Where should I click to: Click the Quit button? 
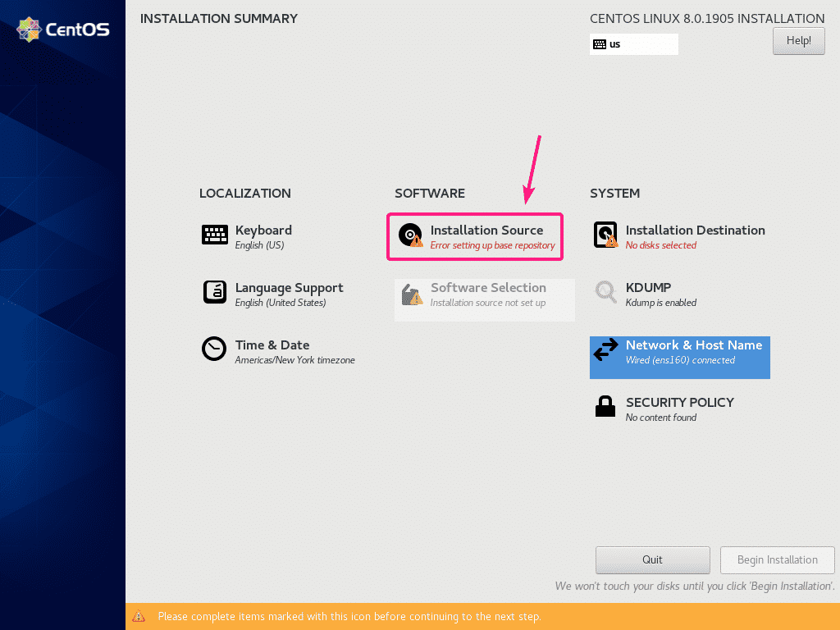tap(652, 559)
